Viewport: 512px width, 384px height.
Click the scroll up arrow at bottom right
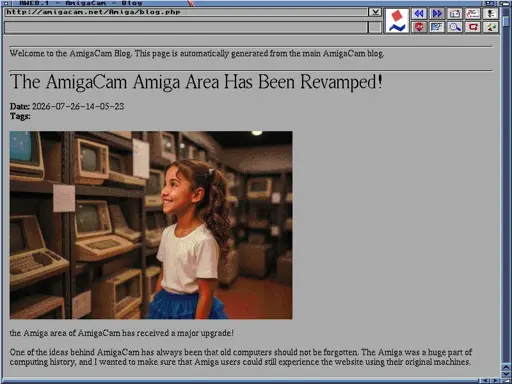[506, 367]
